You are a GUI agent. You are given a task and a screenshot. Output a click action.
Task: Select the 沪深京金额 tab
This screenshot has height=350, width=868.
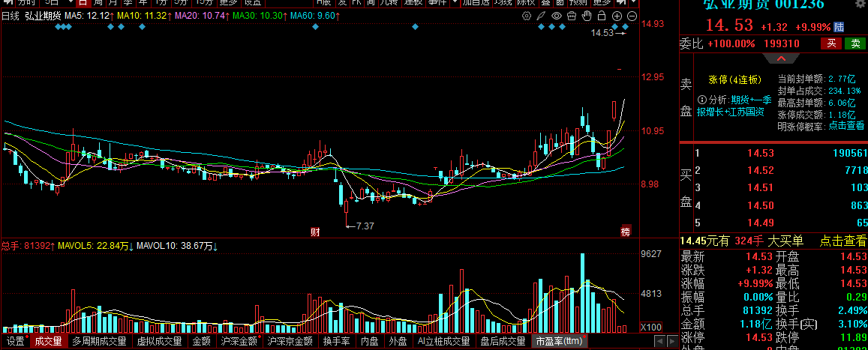(290, 341)
